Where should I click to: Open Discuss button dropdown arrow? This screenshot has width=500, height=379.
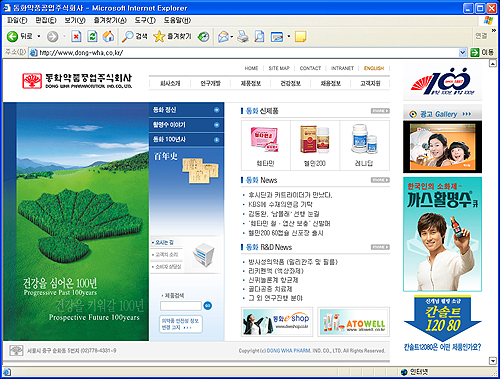[289, 36]
